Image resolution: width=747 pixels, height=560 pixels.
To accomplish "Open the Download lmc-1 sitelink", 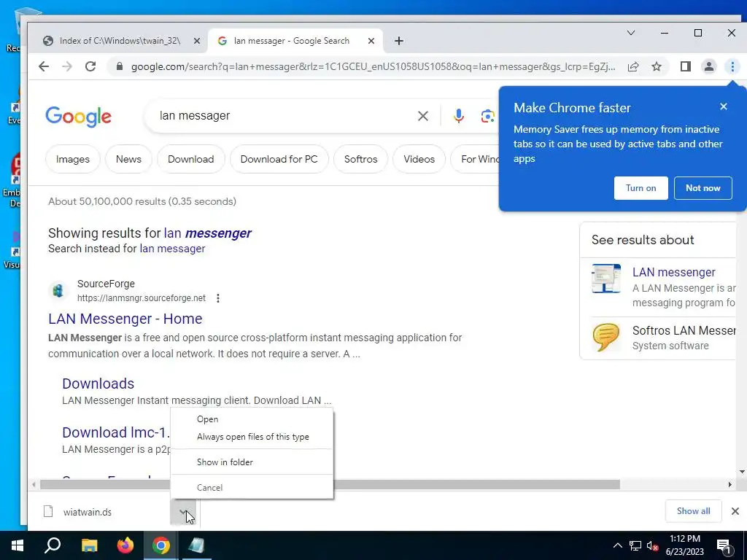I will pyautogui.click(x=116, y=432).
